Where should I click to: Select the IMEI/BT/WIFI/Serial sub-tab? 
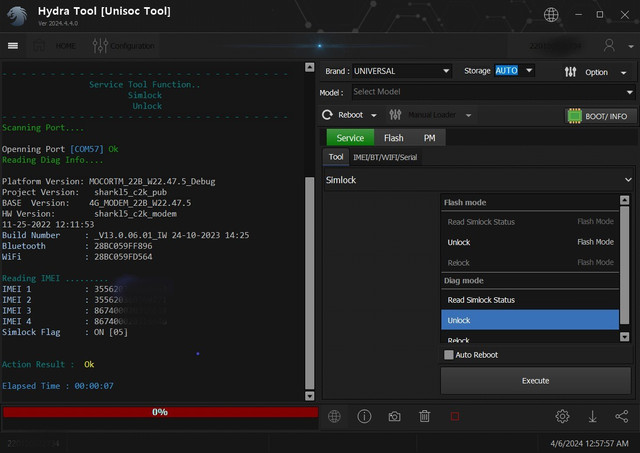(x=385, y=158)
